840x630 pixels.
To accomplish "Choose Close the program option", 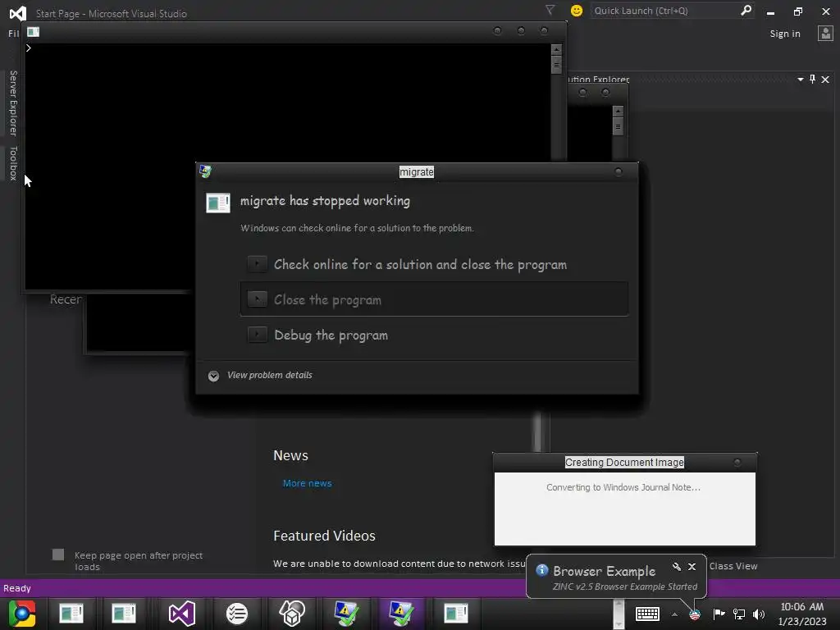I will point(434,299).
